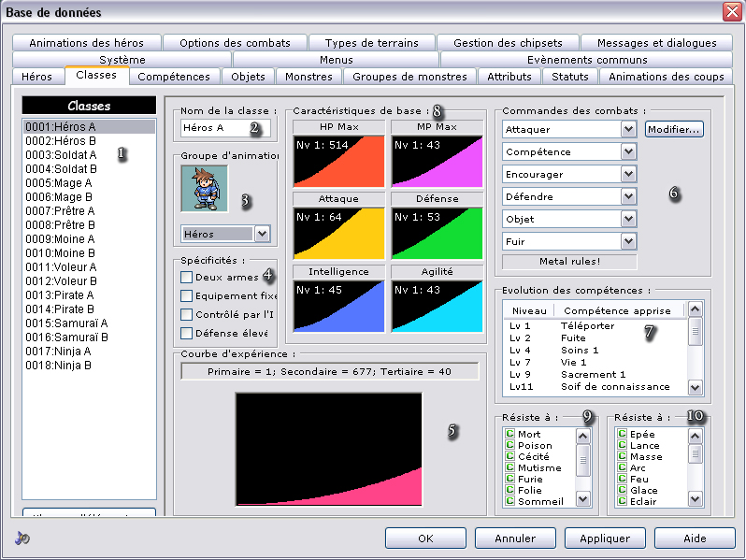
Task: Switch to the Monstres tab
Action: [308, 77]
